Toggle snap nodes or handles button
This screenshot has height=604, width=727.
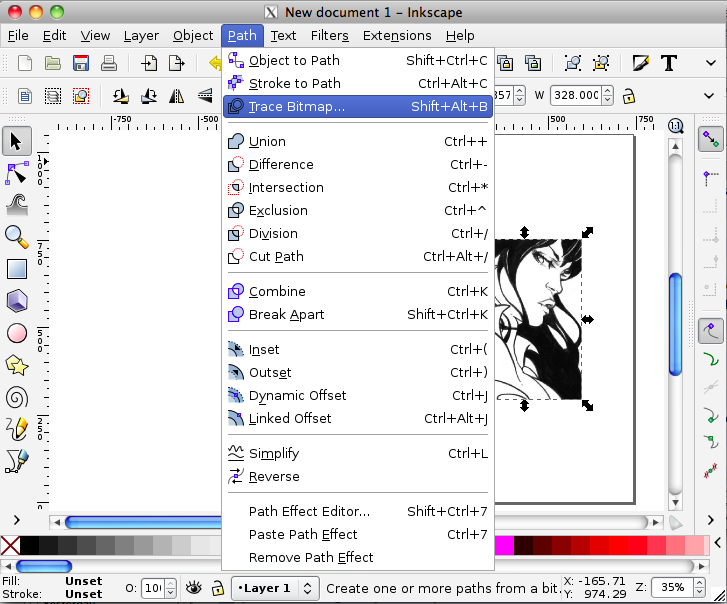(x=711, y=331)
